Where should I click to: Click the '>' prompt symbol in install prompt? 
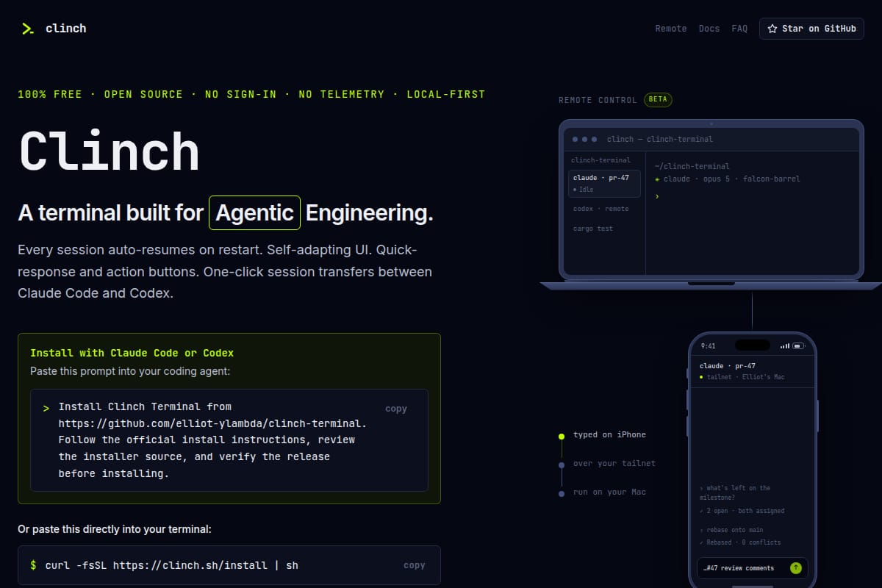coord(46,407)
